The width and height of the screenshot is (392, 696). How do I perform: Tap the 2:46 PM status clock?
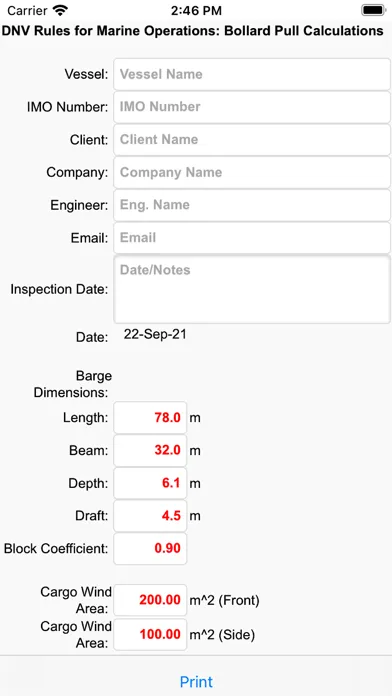(x=196, y=10)
